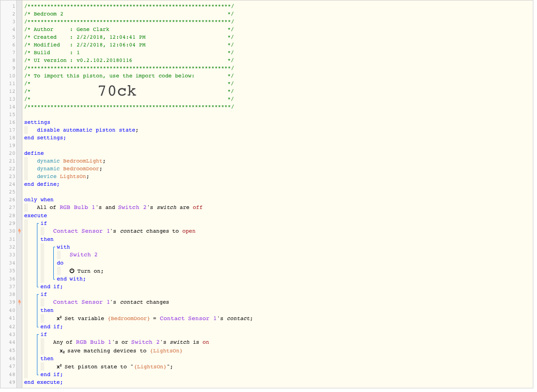Click the only when restriction keyword
The image size is (537, 392).
(39, 200)
